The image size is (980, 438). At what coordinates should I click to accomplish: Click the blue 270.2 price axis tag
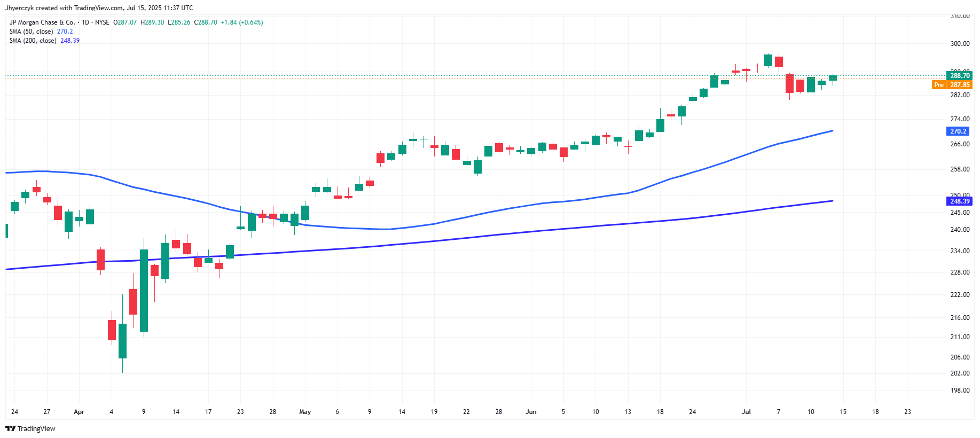[x=958, y=131]
